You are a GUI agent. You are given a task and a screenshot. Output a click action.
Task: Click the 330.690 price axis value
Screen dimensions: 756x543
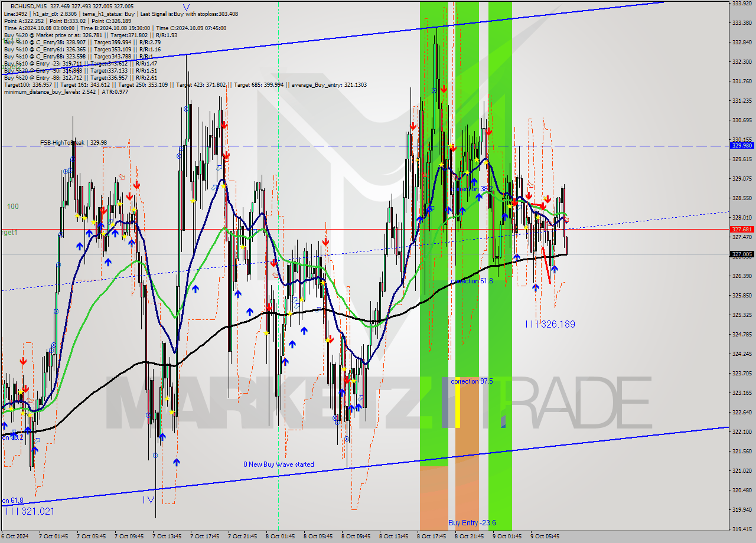point(742,120)
